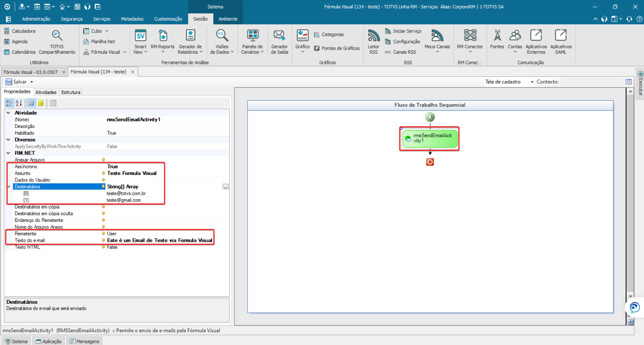The width and height of the screenshot is (644, 345).
Task: Collapse the Destinatários array expander
Action: (x=8, y=187)
